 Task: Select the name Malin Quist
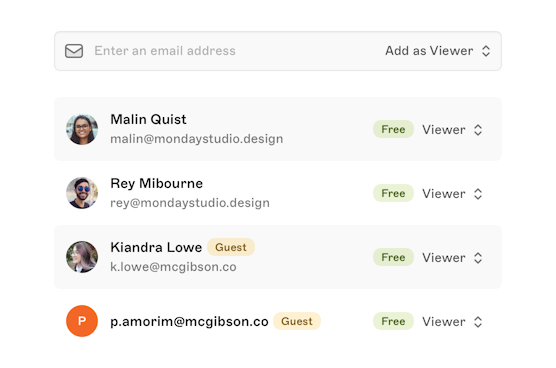pyautogui.click(x=148, y=119)
